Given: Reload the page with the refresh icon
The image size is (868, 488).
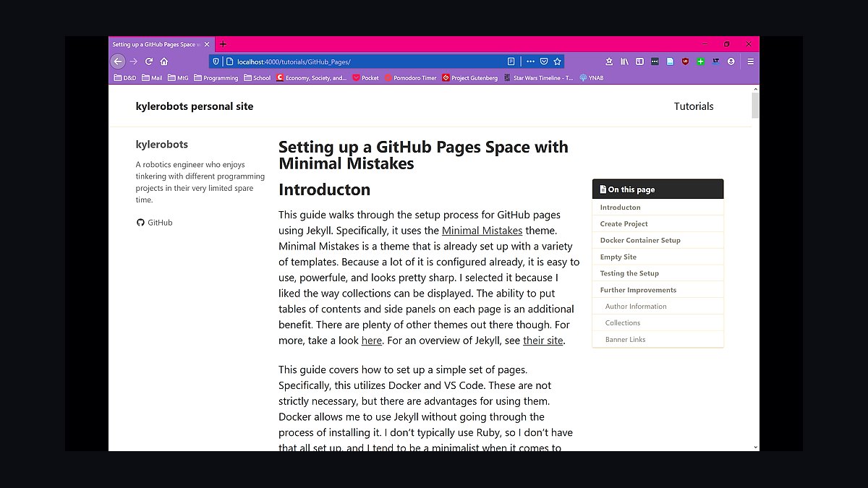Looking at the screenshot, I should point(149,61).
